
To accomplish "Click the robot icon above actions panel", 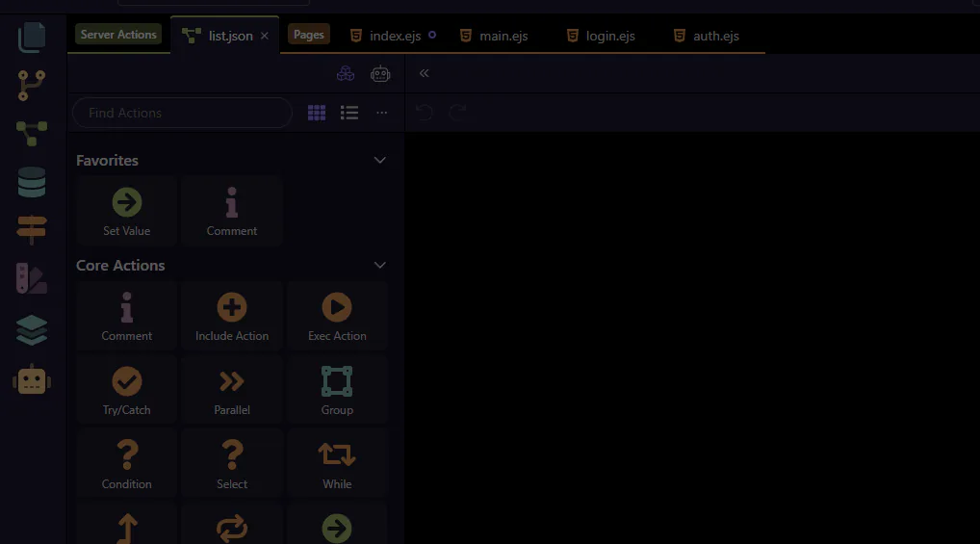I will (380, 74).
